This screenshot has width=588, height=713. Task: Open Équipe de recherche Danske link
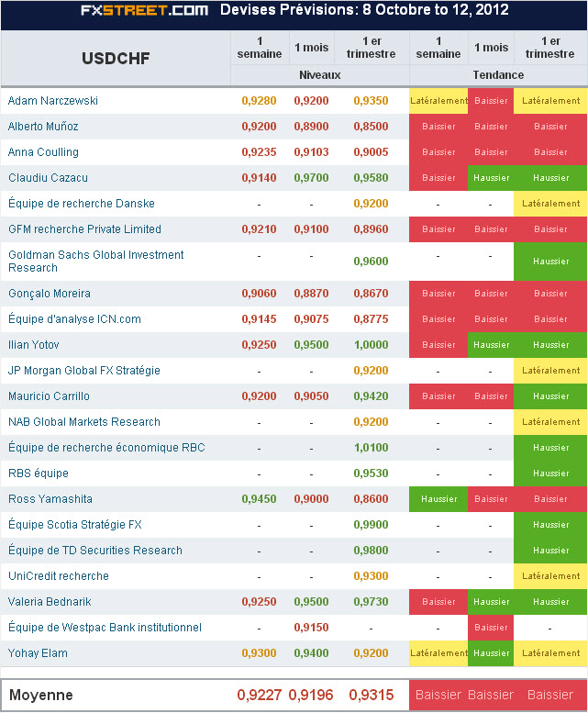pos(82,204)
